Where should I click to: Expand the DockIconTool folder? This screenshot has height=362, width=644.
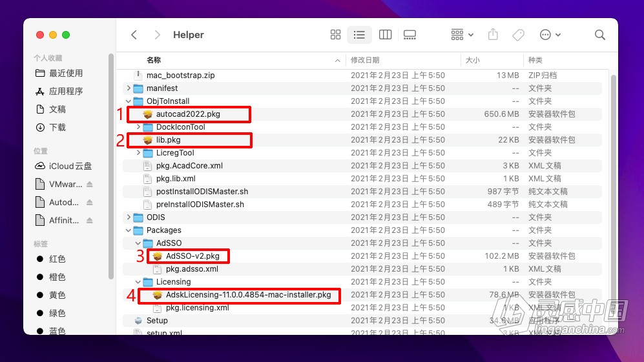[138, 127]
